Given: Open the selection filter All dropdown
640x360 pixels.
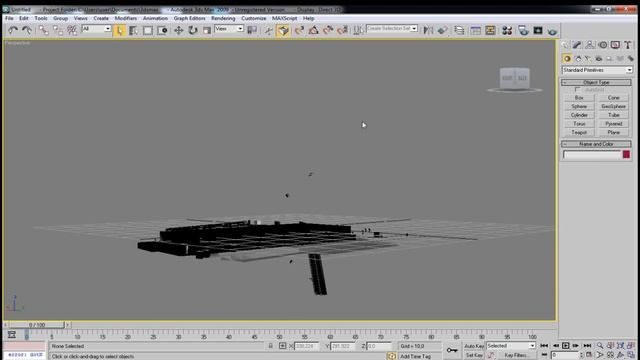Looking at the screenshot, I should (96, 29).
